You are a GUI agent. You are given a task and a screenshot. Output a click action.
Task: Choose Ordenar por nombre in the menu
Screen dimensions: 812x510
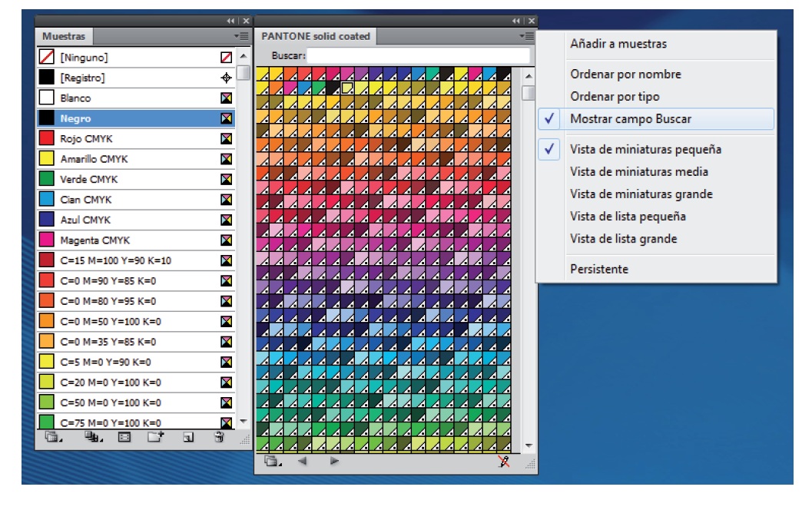(625, 75)
